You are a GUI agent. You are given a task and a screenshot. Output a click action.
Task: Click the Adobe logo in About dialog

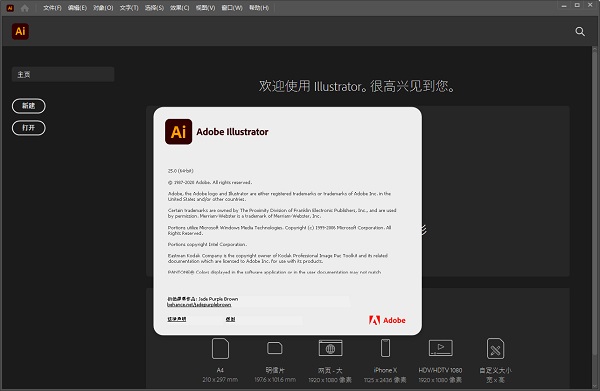[x=387, y=320]
